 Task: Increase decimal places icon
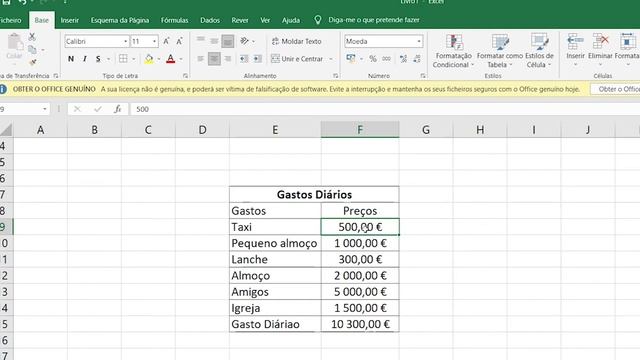pyautogui.click(x=403, y=59)
